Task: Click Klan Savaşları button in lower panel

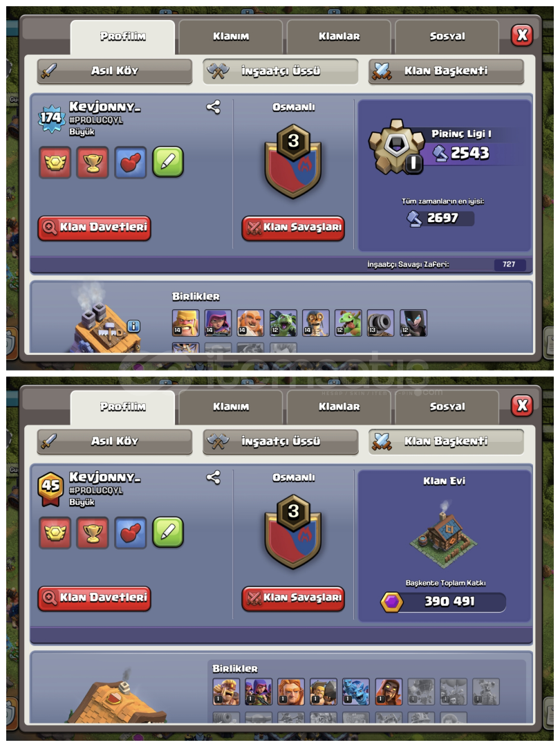Action: 293,598
